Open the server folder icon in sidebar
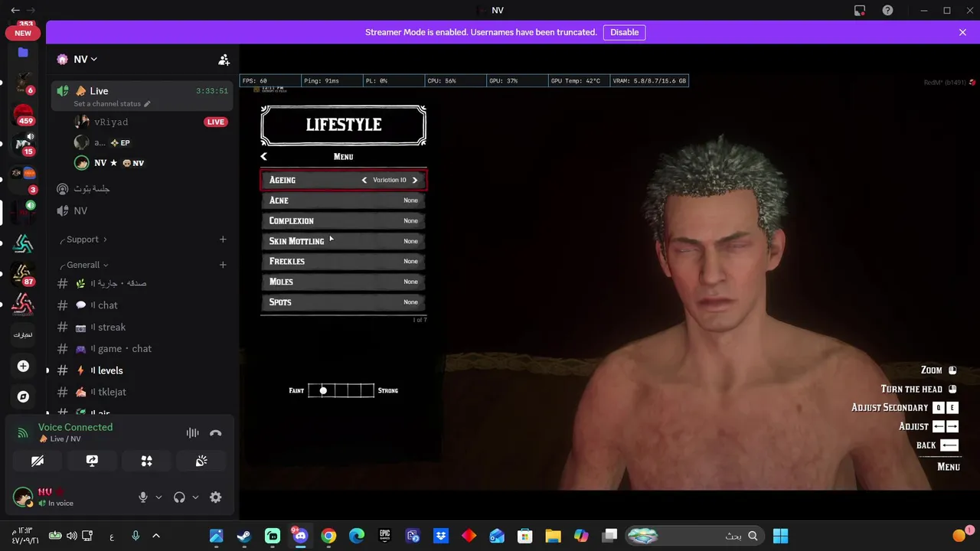Screen dimensions: 980x551 pyautogui.click(x=23, y=53)
